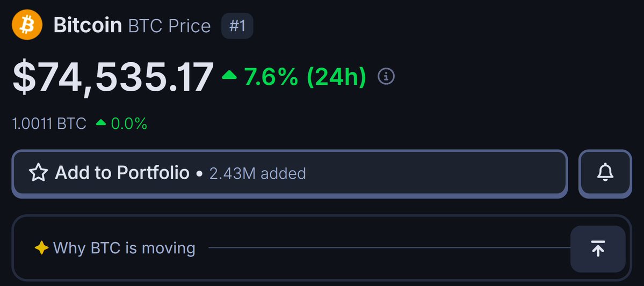Click the orange Bitcoin logo icon
This screenshot has width=644, height=286.
coord(27,25)
